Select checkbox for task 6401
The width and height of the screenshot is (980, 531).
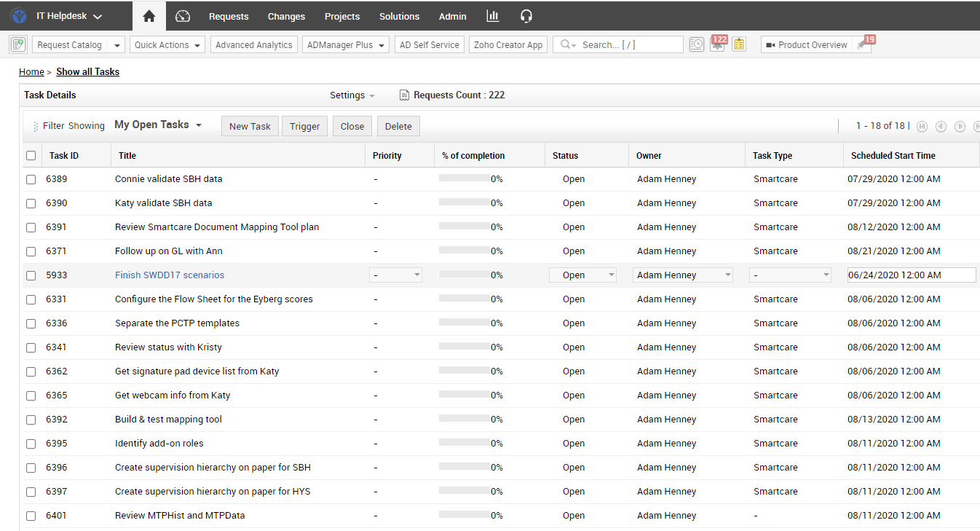31,516
